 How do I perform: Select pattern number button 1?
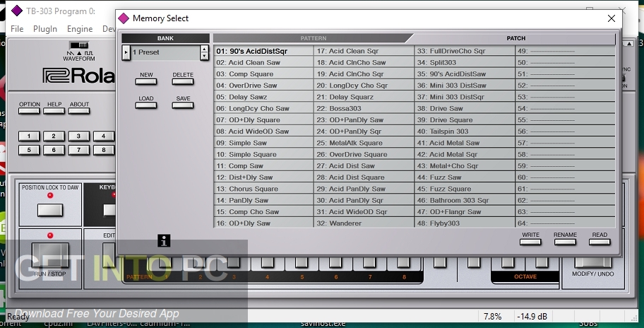pyautogui.click(x=29, y=136)
